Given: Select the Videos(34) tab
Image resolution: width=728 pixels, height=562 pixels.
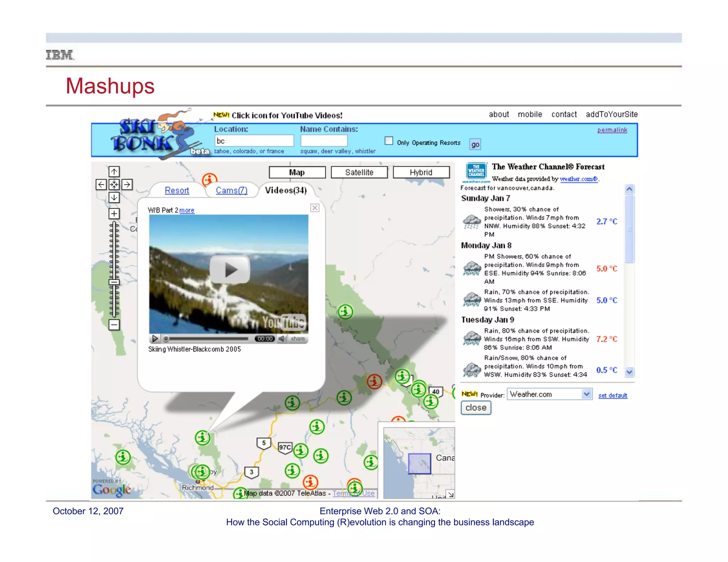Looking at the screenshot, I should pos(286,190).
